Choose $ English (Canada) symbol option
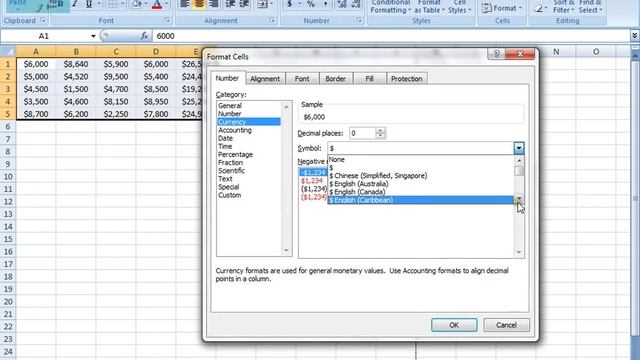This screenshot has width=640, height=360. (x=420, y=192)
